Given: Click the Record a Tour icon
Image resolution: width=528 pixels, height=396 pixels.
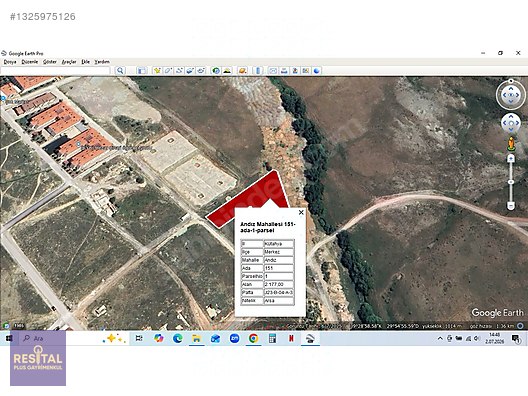Looking at the screenshot, I should [201, 70].
